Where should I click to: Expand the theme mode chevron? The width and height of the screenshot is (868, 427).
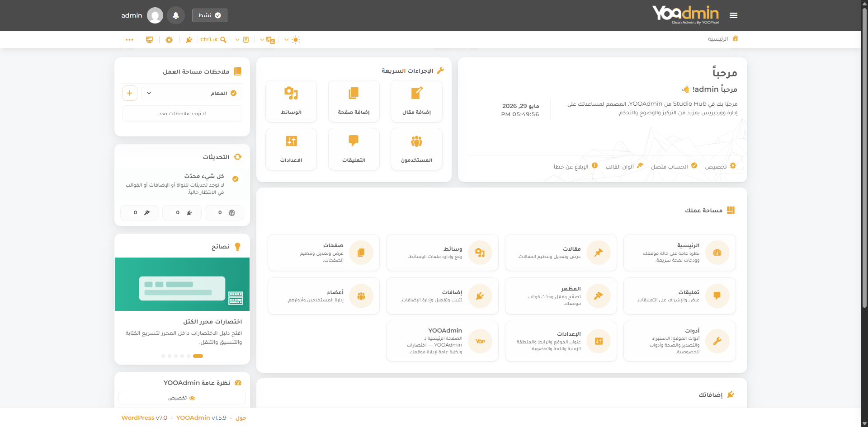coord(286,40)
